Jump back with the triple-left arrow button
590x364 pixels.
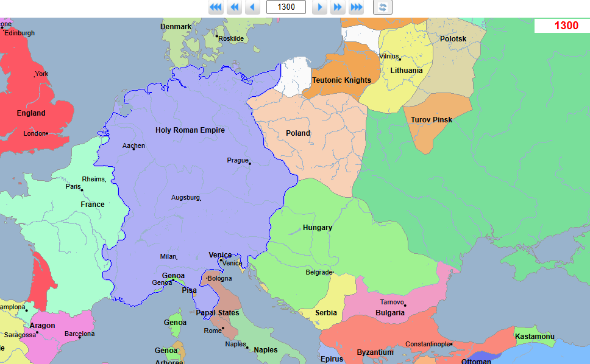(x=216, y=7)
